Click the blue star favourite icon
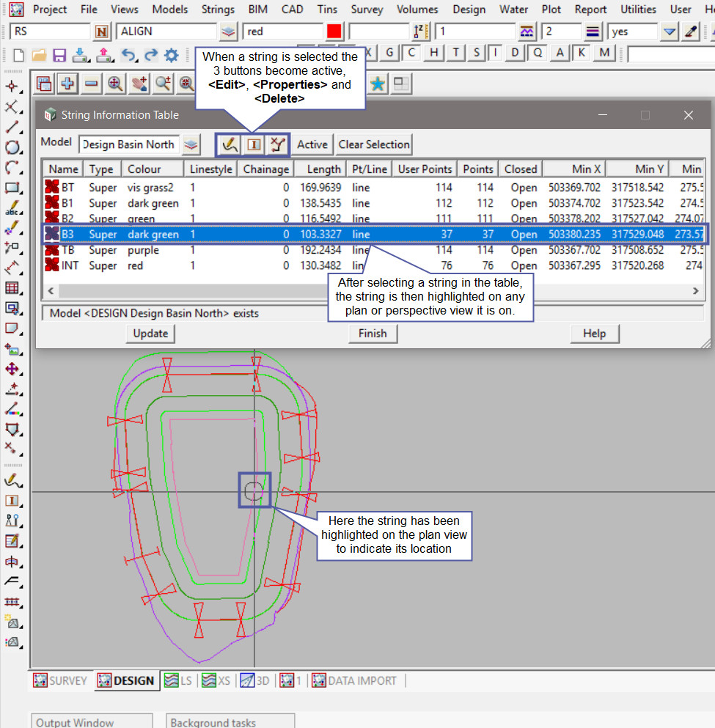715x728 pixels. coord(378,84)
